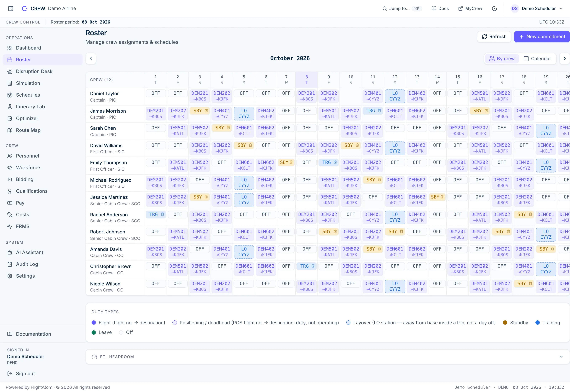
Task: Click the Optimizer sidebar icon
Action: click(10, 119)
